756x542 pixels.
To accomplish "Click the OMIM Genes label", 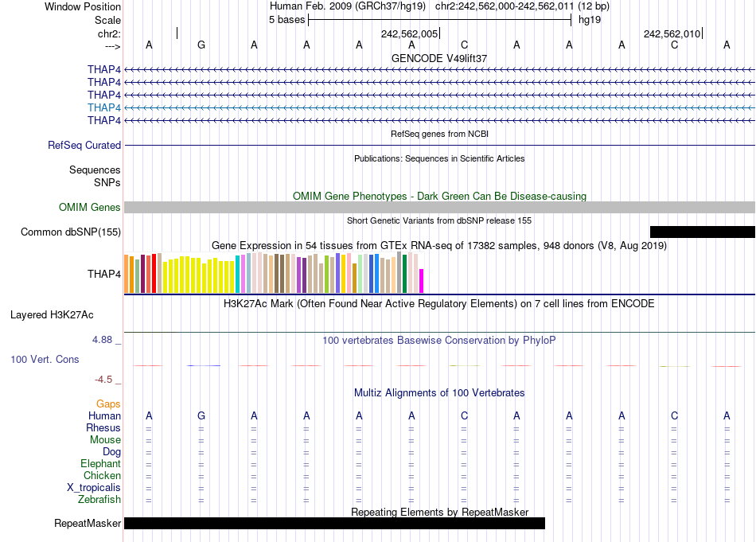I will point(90,208).
